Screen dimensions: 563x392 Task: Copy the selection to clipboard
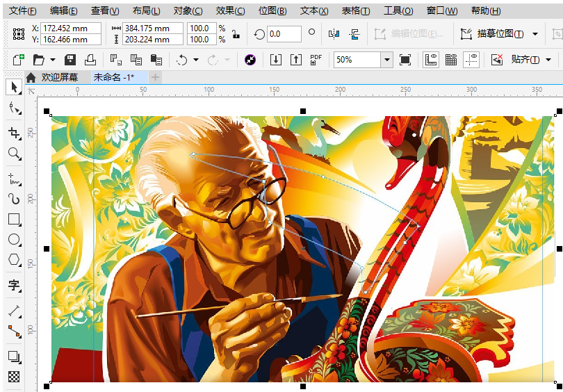click(136, 60)
